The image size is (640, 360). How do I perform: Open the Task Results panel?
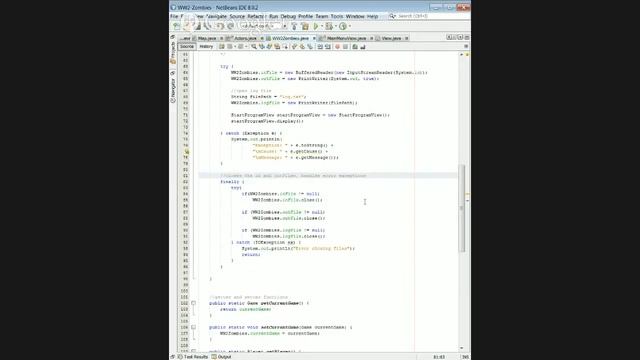click(x=193, y=357)
